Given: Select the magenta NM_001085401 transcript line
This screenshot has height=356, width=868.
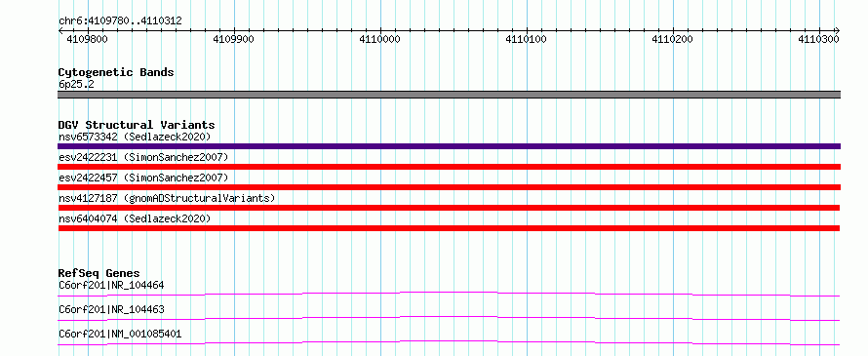Looking at the screenshot, I should 449,342.
